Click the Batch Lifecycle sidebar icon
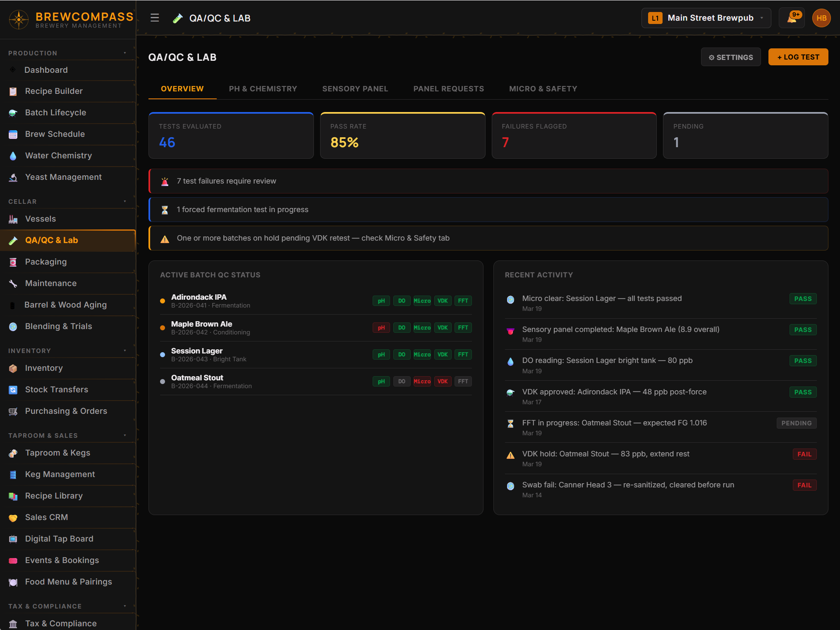Viewport: 840px width, 630px height. click(x=13, y=113)
